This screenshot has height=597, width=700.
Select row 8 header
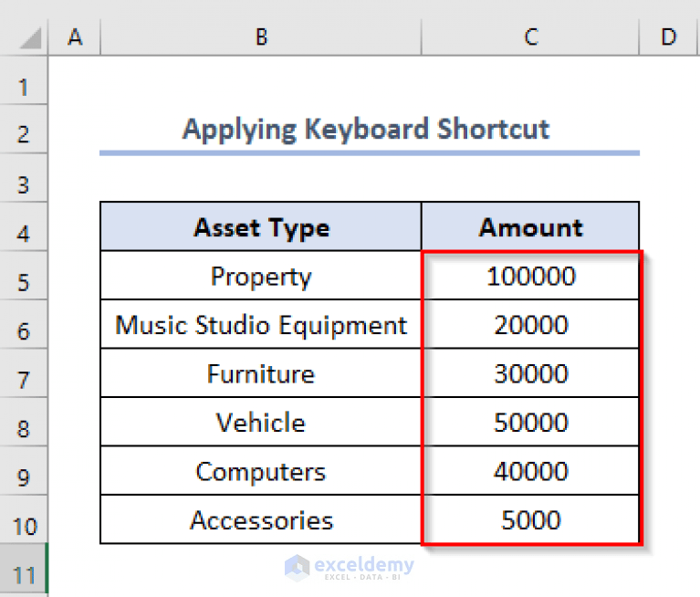24,422
